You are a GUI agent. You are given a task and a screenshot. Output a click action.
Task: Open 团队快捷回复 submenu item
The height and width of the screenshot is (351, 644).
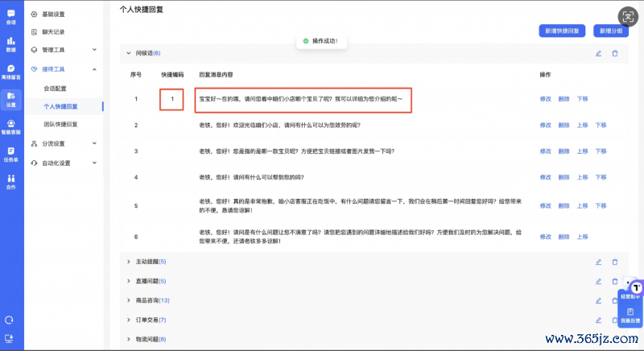tap(61, 125)
